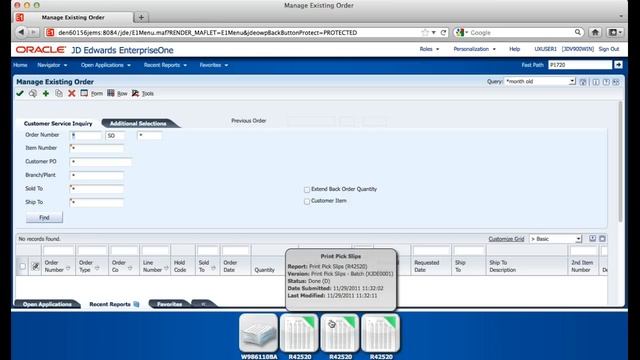Image resolution: width=640 pixels, height=360 pixels.
Task: Open the W98611OBA report thumbnail
Action: (x=258, y=333)
